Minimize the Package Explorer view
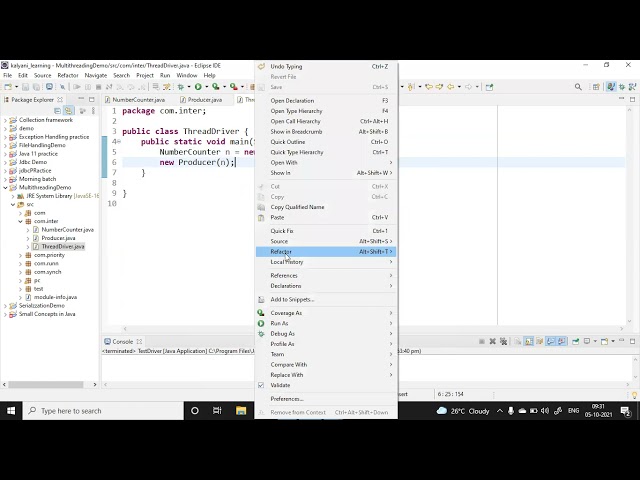 (81, 99)
